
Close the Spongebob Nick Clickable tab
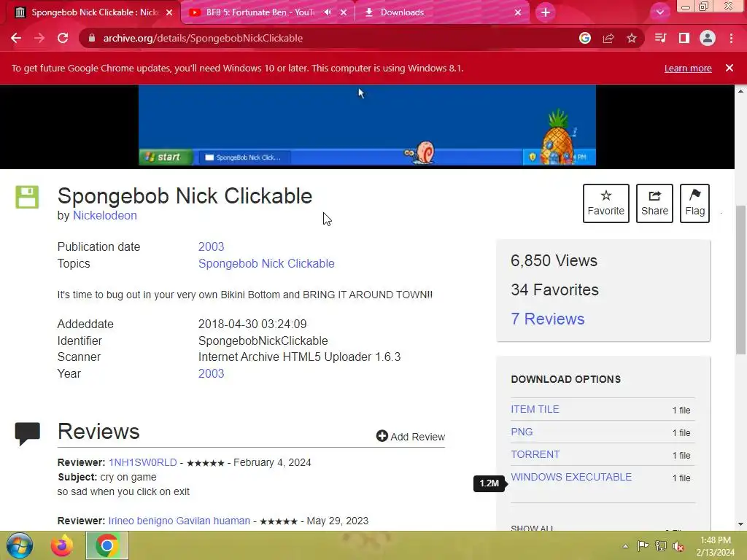point(169,12)
